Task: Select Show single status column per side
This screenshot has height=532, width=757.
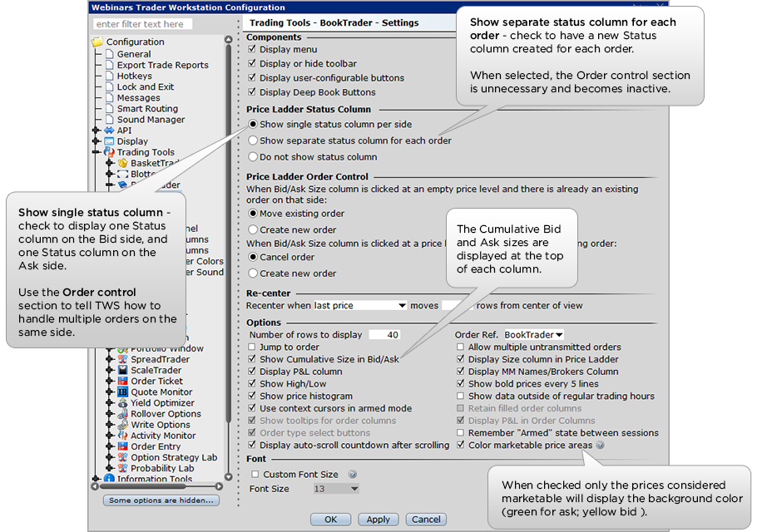Action: click(253, 124)
